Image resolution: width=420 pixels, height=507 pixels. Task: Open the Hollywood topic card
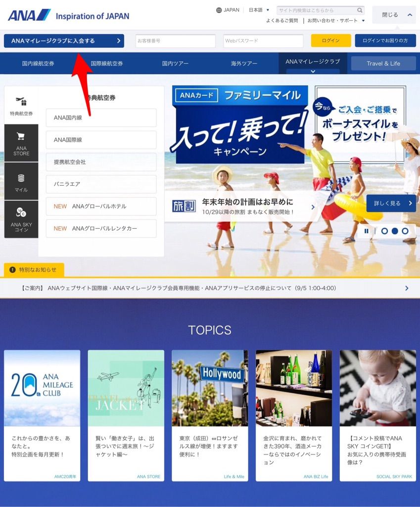[x=210, y=415]
